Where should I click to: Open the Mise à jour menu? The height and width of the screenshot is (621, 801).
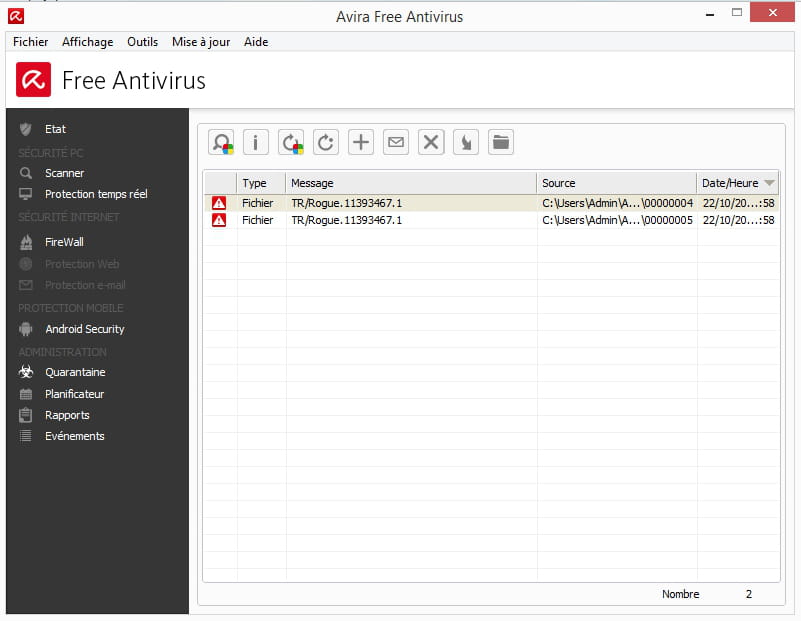click(x=201, y=42)
